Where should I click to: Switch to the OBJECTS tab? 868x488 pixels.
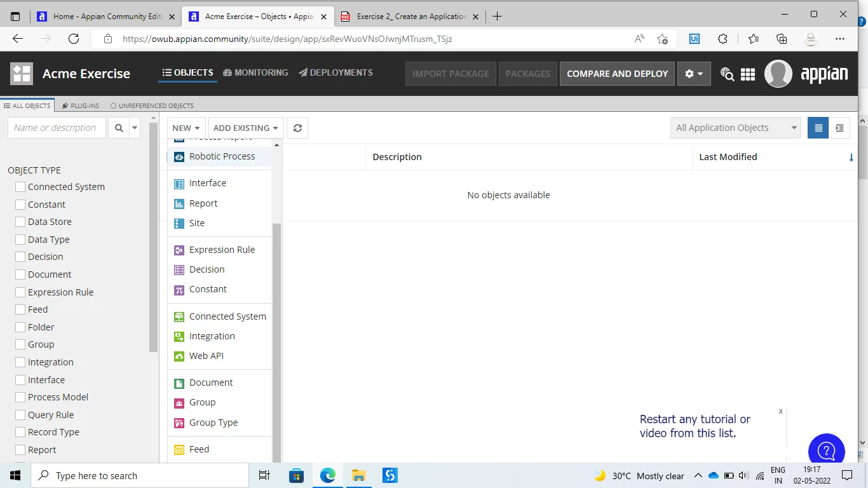point(187,73)
